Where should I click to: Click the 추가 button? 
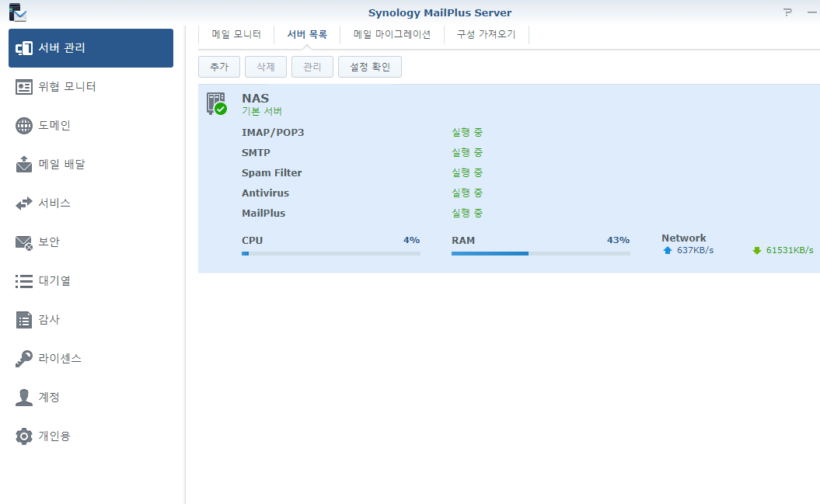pos(219,67)
